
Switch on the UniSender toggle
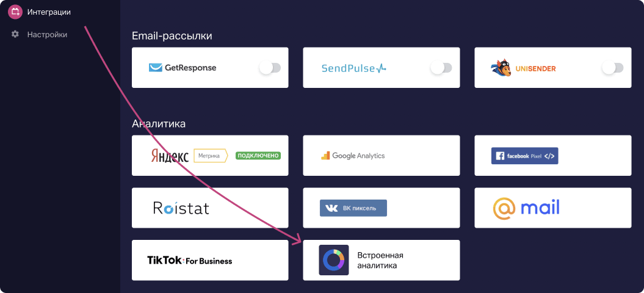(612, 68)
